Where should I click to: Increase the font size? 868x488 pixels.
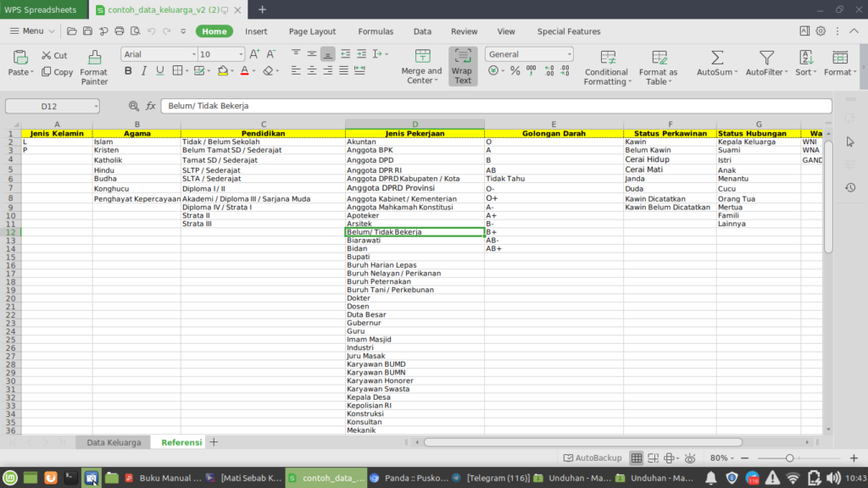pyautogui.click(x=254, y=54)
